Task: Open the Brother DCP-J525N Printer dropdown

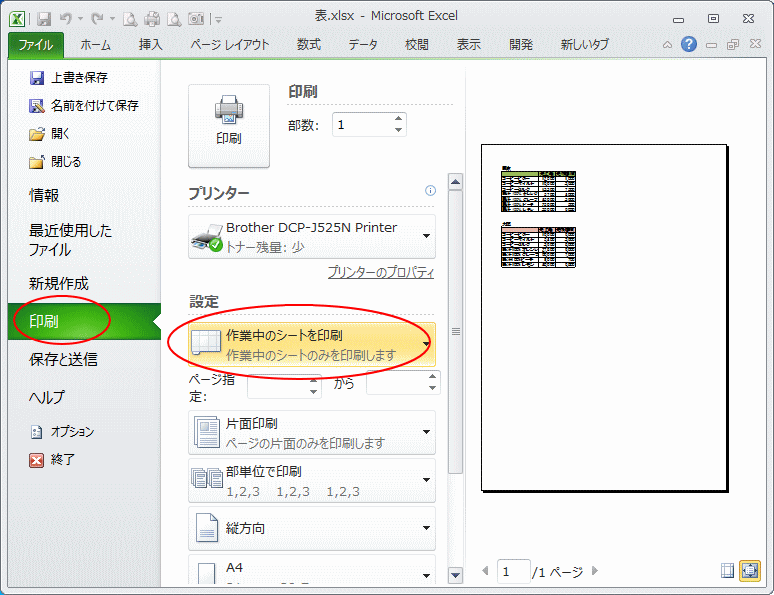Action: coord(312,237)
